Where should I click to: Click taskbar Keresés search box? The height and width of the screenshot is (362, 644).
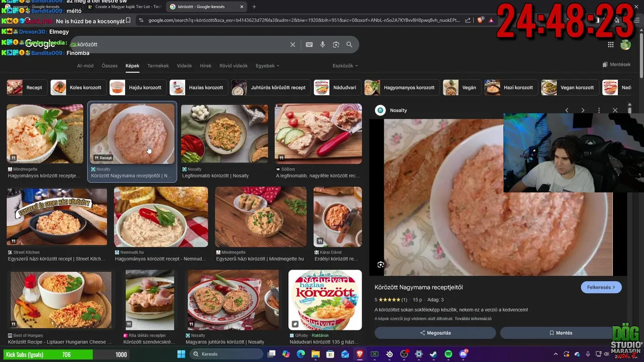227,354
